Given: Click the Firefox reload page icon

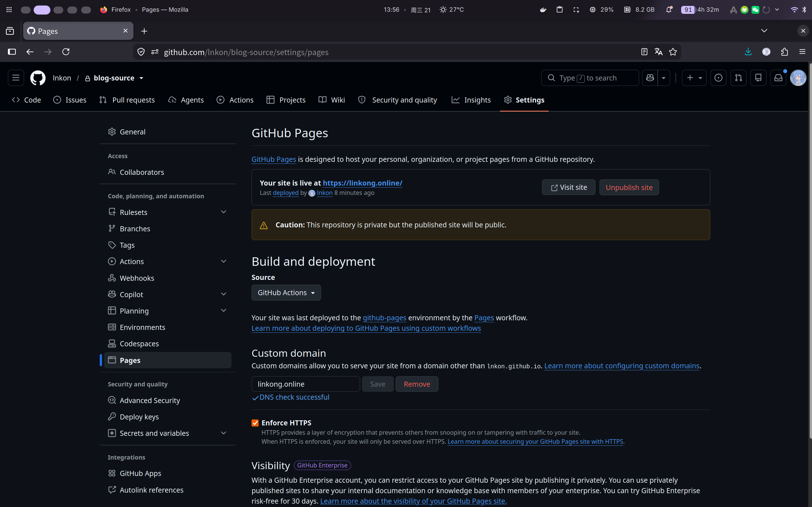Looking at the screenshot, I should [66, 52].
